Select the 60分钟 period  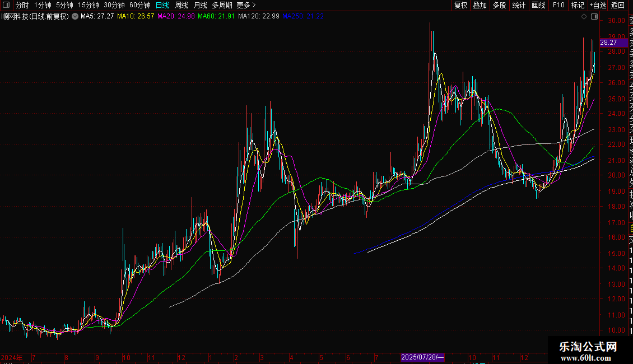point(140,5)
